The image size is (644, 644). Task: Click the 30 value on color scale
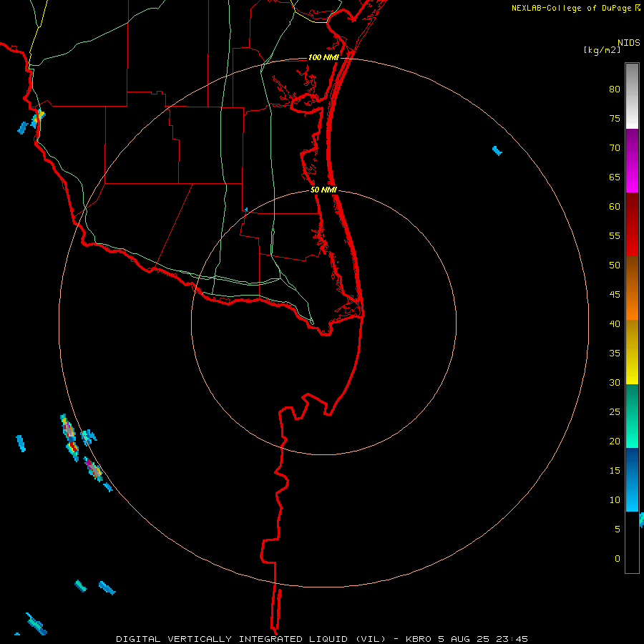(615, 382)
